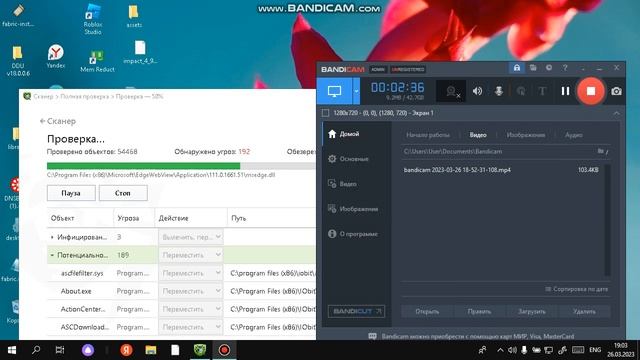Click the Править button in Bandicam
640x360 pixels.
(x=479, y=311)
